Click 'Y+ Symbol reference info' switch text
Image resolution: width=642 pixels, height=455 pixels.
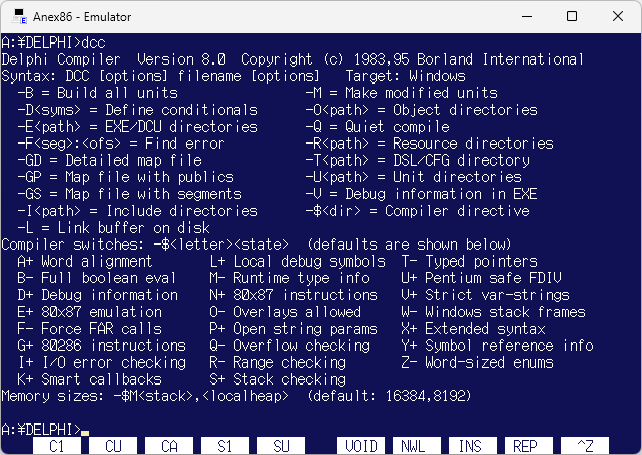(x=497, y=346)
